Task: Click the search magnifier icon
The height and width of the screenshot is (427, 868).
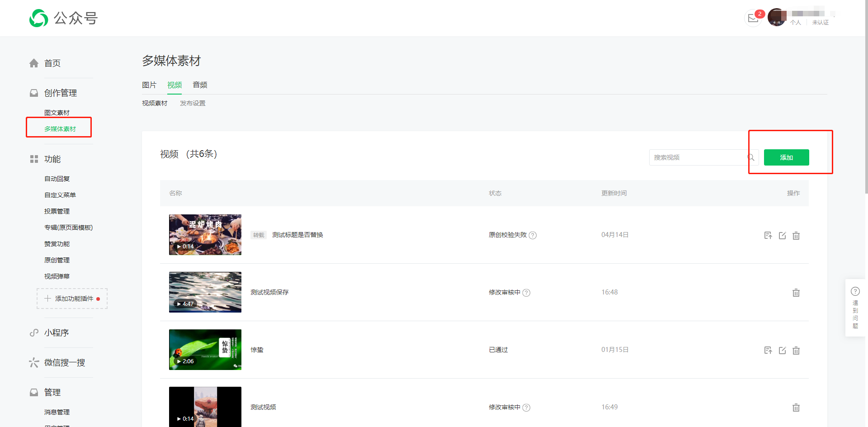Action: coord(750,157)
